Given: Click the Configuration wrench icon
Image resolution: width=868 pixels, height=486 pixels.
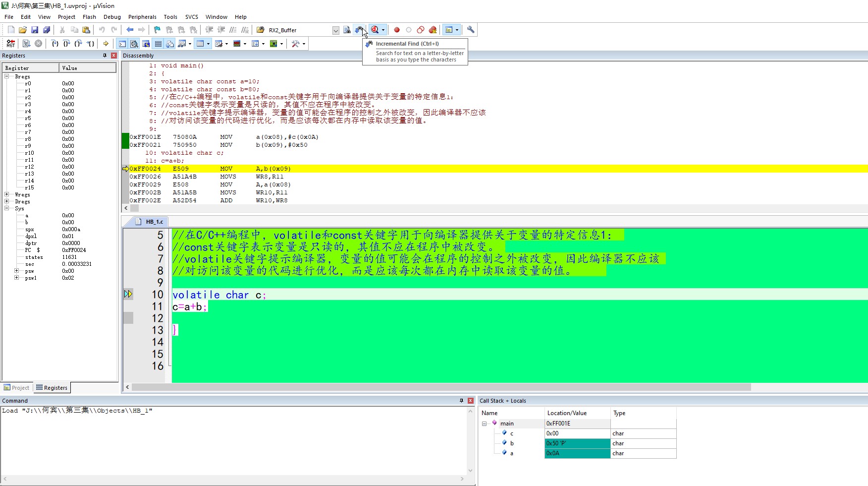Looking at the screenshot, I should pyautogui.click(x=471, y=30).
